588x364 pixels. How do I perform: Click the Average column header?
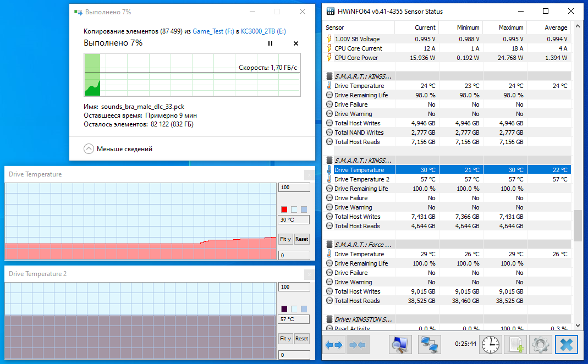click(548, 27)
